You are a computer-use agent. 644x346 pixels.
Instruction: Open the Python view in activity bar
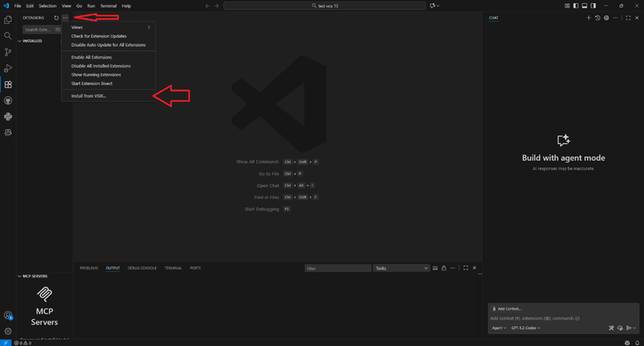coord(8,117)
